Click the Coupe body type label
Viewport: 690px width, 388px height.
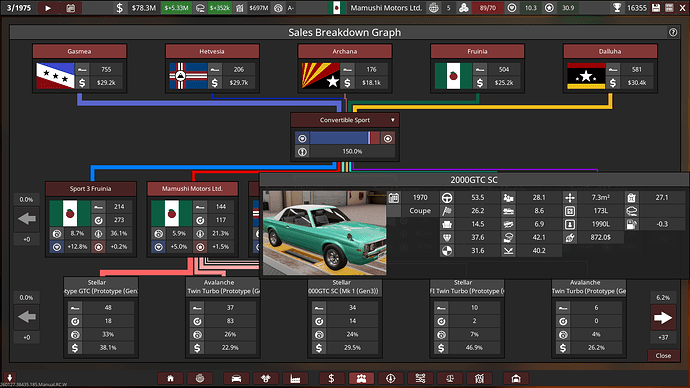pos(420,211)
